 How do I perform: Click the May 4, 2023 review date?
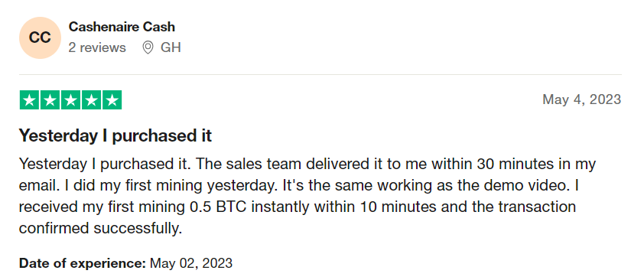pos(581,99)
